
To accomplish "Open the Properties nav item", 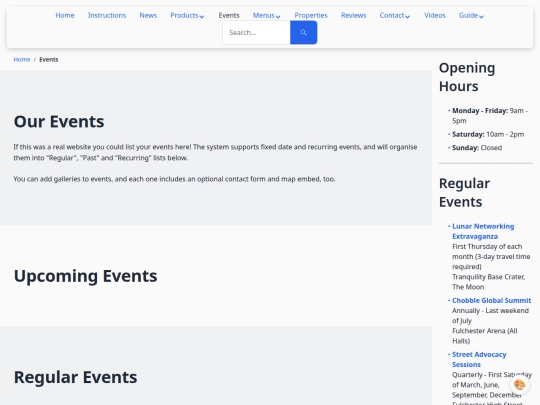I will click(311, 15).
